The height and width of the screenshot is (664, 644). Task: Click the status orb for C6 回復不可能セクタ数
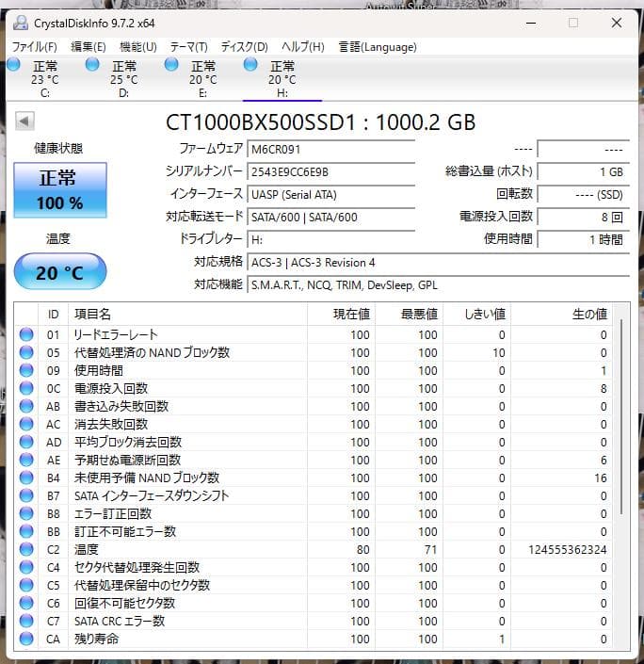[x=26, y=603]
